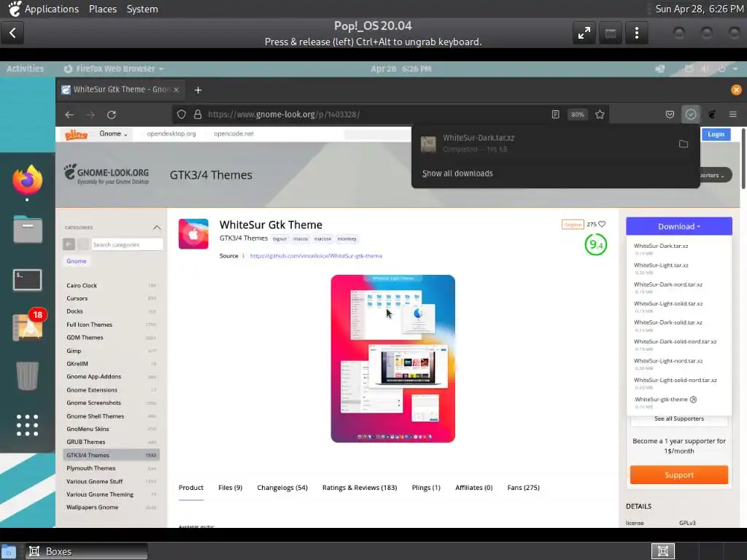The height and width of the screenshot is (560, 747).
Task: Open the Boxes keyboard shortcuts icon
Action: tap(611, 33)
